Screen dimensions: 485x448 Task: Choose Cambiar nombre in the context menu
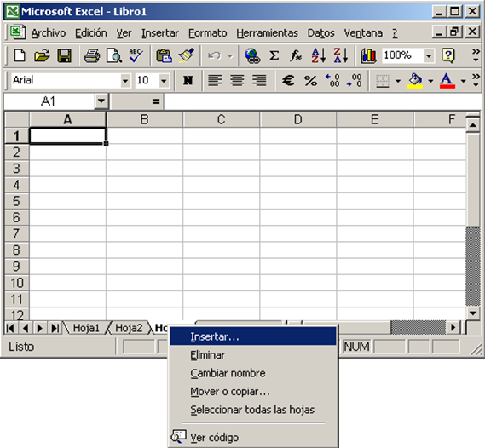[252, 373]
